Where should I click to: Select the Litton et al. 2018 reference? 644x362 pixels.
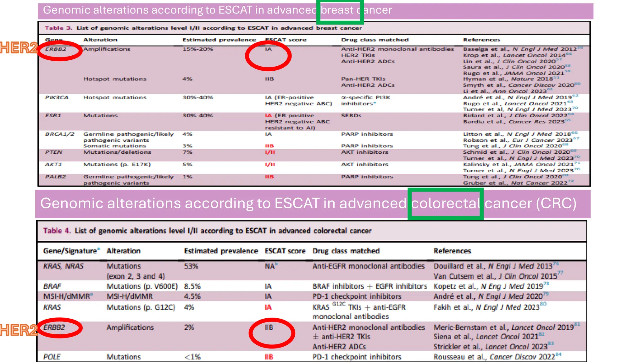click(x=520, y=134)
